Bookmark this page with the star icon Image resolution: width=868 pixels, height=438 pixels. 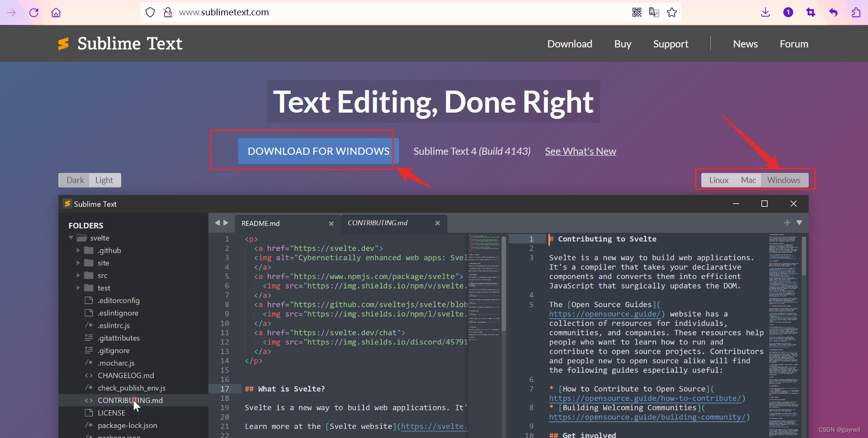pos(672,12)
